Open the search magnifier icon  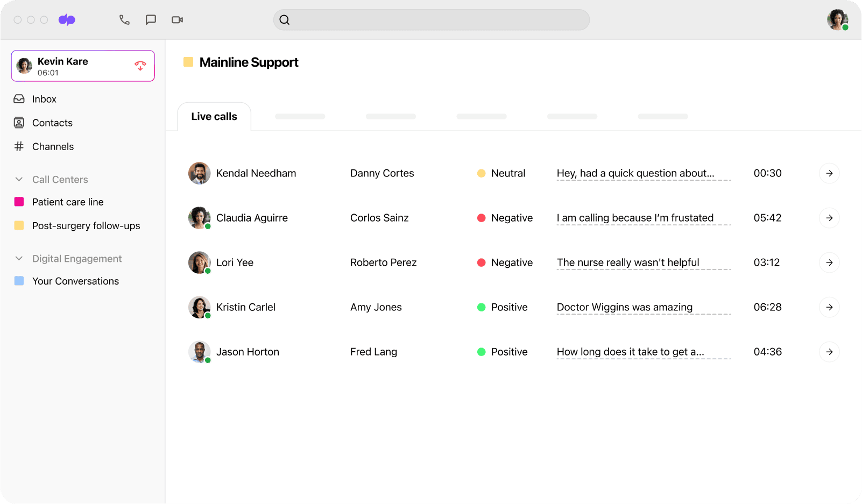coord(285,19)
